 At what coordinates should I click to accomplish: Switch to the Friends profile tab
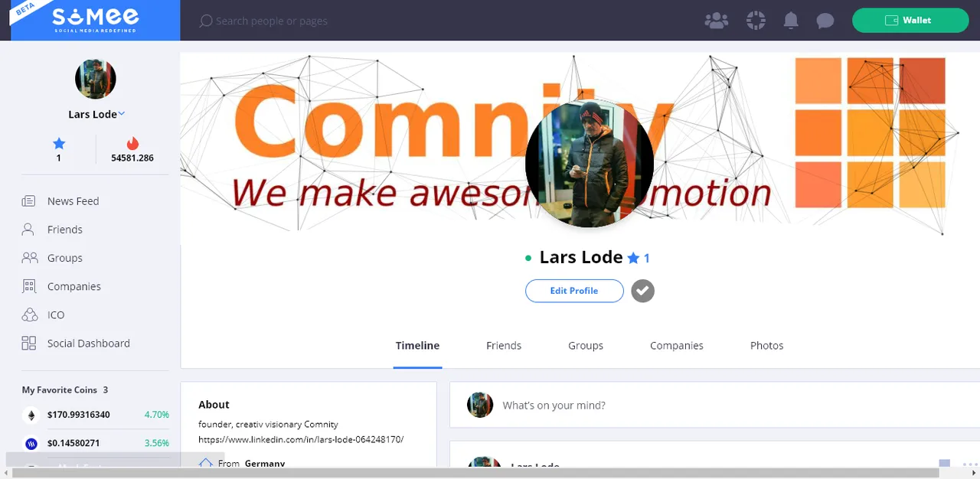coord(504,346)
